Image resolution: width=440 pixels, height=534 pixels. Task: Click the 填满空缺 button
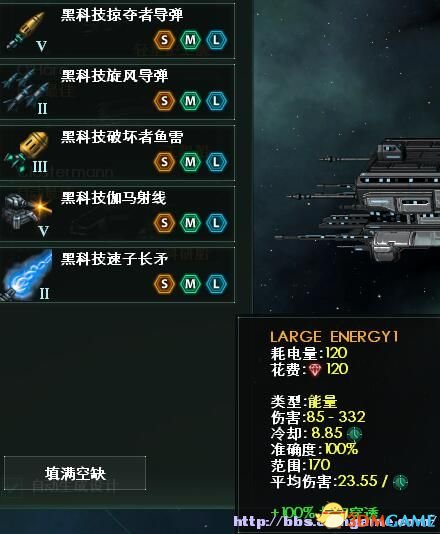pyautogui.click(x=75, y=473)
